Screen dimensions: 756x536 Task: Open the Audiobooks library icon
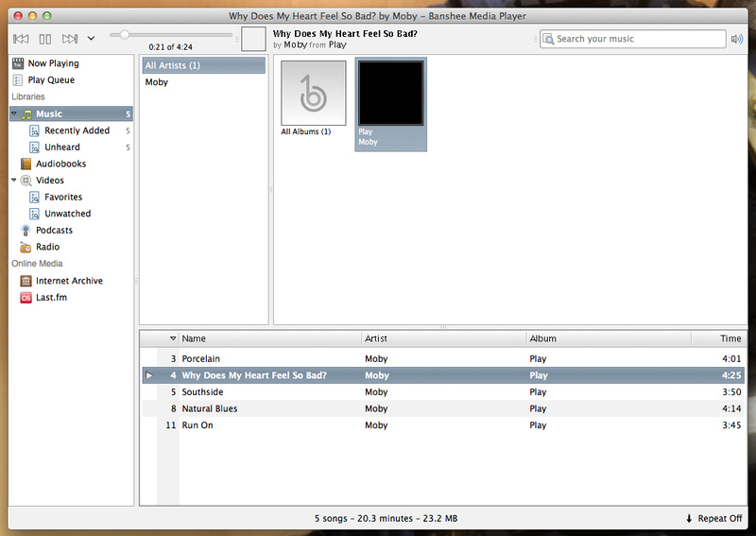[26, 164]
